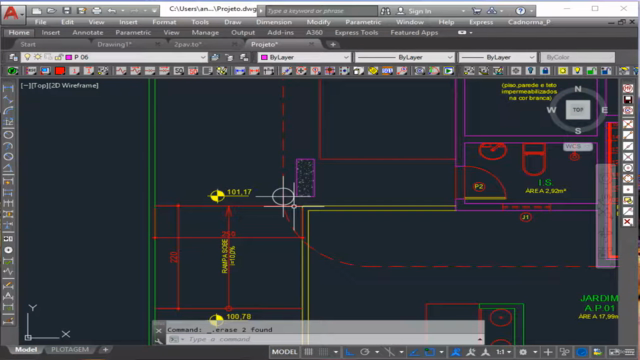Open the Cadnorma_P menu

point(529,22)
